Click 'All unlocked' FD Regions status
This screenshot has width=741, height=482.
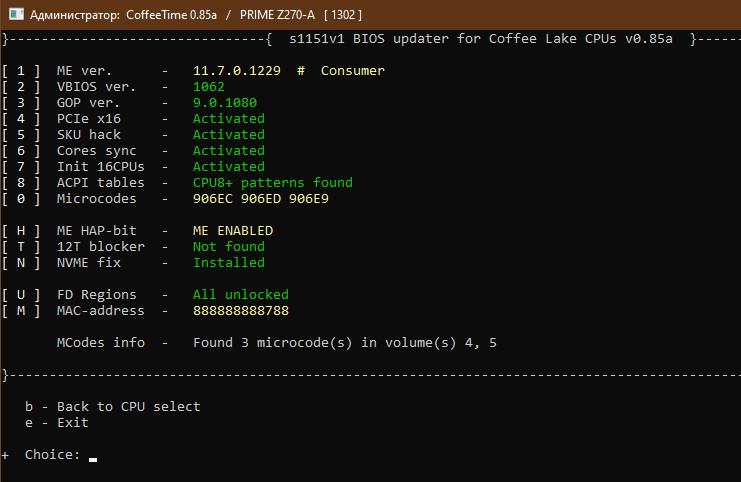click(x=241, y=294)
